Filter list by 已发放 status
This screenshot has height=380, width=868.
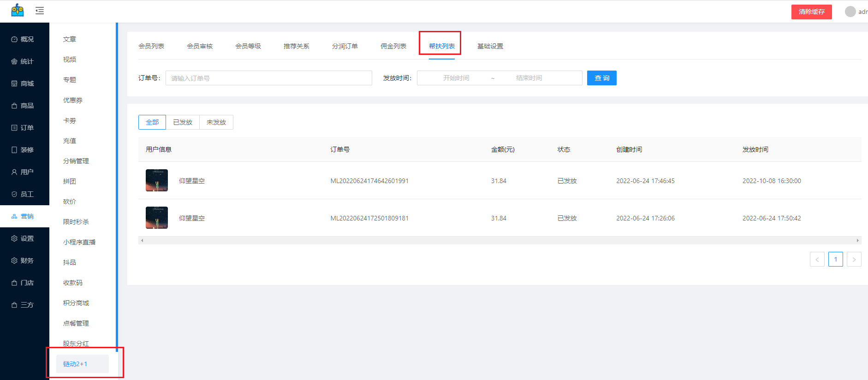[183, 122]
